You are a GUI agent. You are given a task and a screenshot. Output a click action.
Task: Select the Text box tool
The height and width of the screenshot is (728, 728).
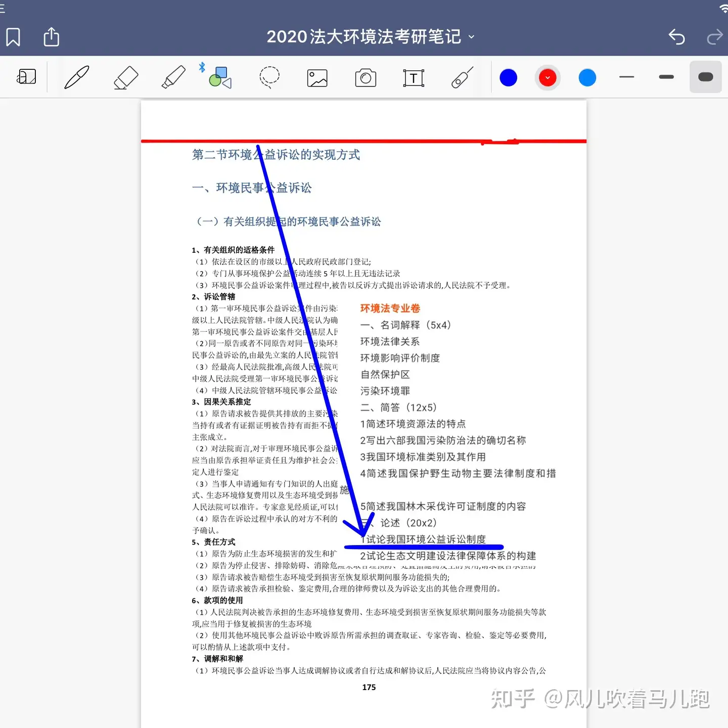[414, 78]
